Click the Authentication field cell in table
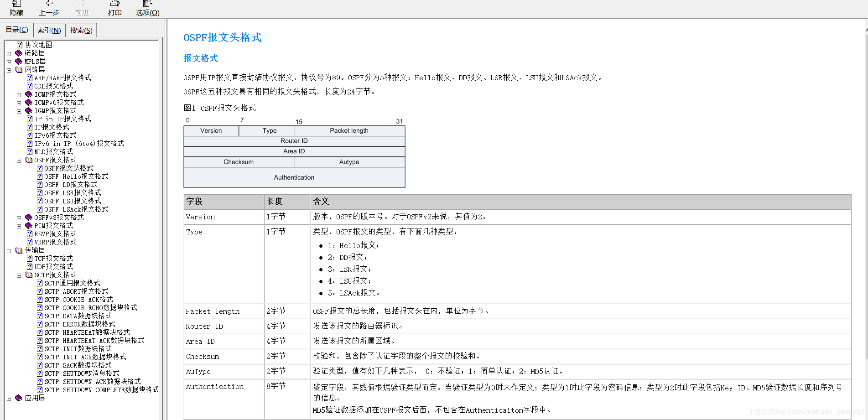This screenshot has height=420, width=868. coord(224,399)
